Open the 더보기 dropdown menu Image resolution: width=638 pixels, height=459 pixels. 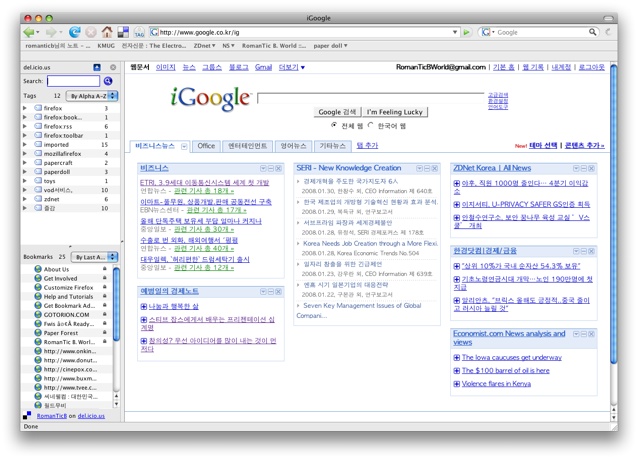coord(292,67)
